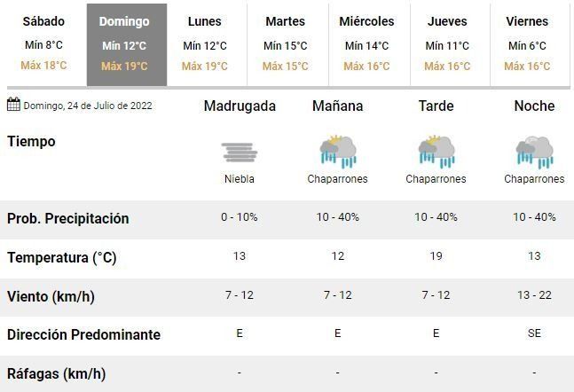Click the showers icon under Tarde
Image resolution: width=574 pixels, height=392 pixels.
pyautogui.click(x=436, y=152)
